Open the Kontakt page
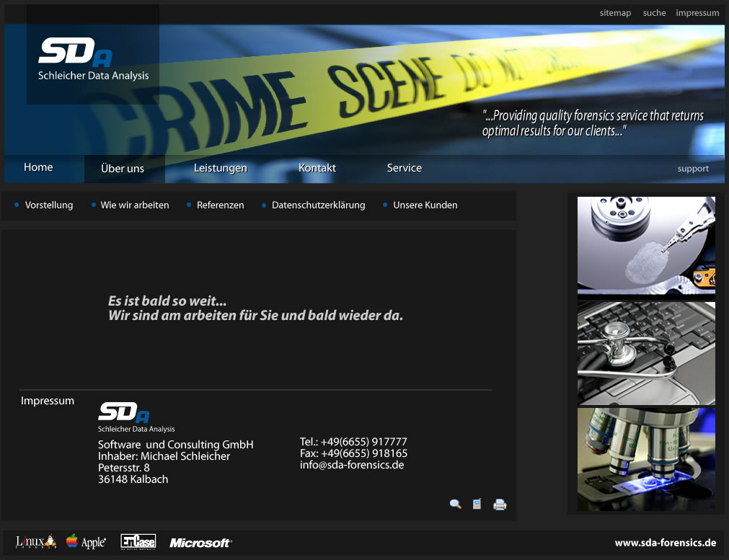This screenshot has width=729, height=560. [317, 168]
